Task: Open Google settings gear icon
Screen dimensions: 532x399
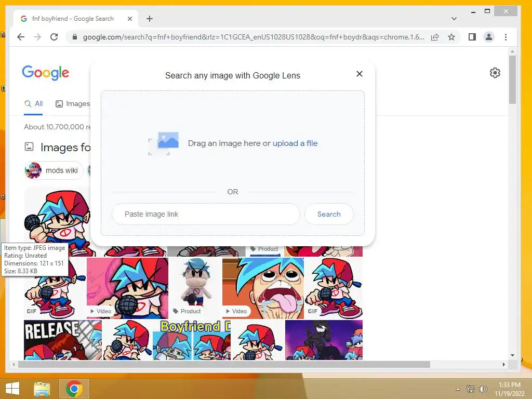Action: 495,73
